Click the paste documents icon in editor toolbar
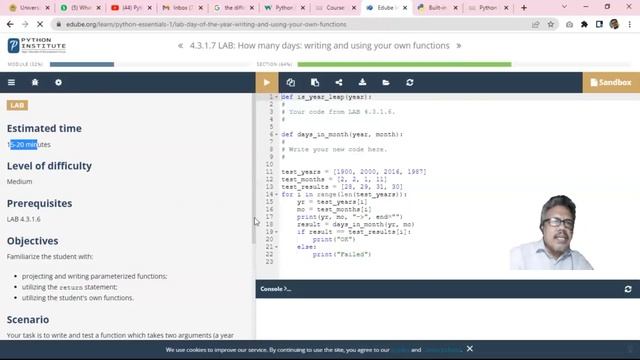640x360 pixels. click(x=315, y=82)
